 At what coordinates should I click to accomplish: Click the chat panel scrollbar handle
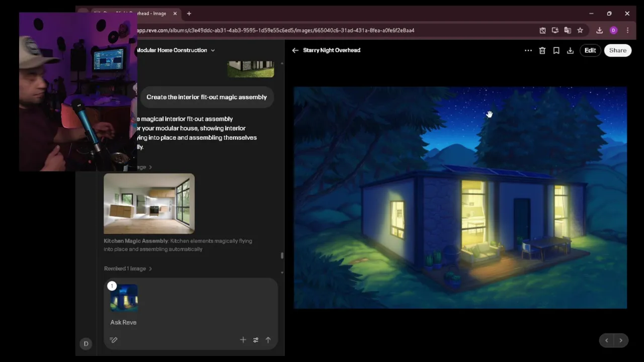point(282,255)
